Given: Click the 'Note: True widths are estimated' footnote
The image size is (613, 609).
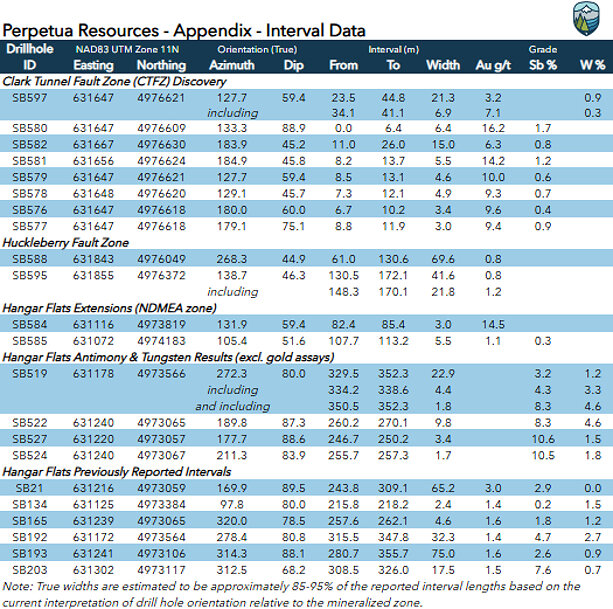Looking at the screenshot, I should pyautogui.click(x=291, y=594).
